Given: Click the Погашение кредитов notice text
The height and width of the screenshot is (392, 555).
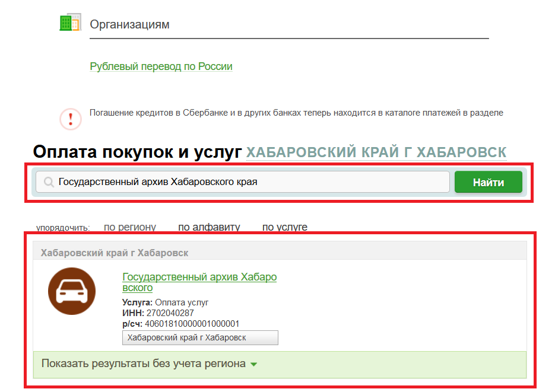Looking at the screenshot, I should [x=296, y=113].
